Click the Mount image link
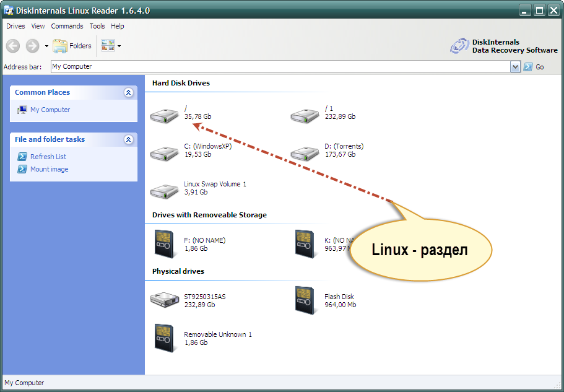Image resolution: width=564 pixels, height=392 pixels. coord(49,169)
